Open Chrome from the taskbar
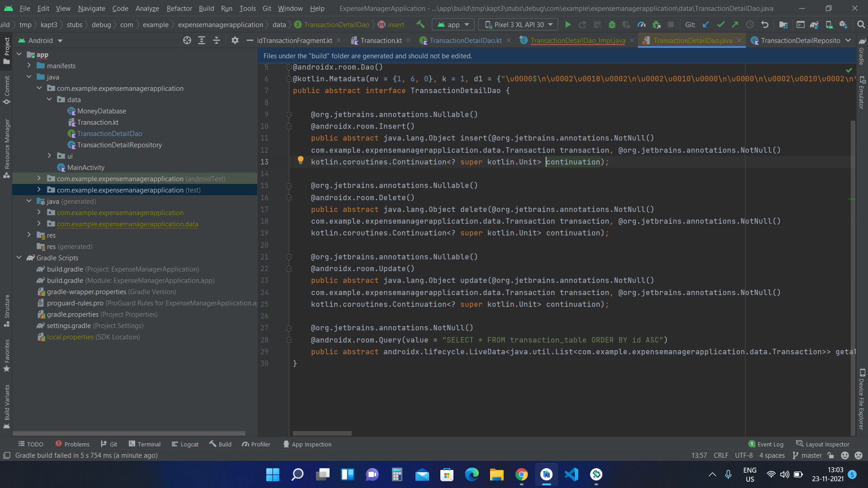Viewport: 868px width, 488px height. coord(521,474)
